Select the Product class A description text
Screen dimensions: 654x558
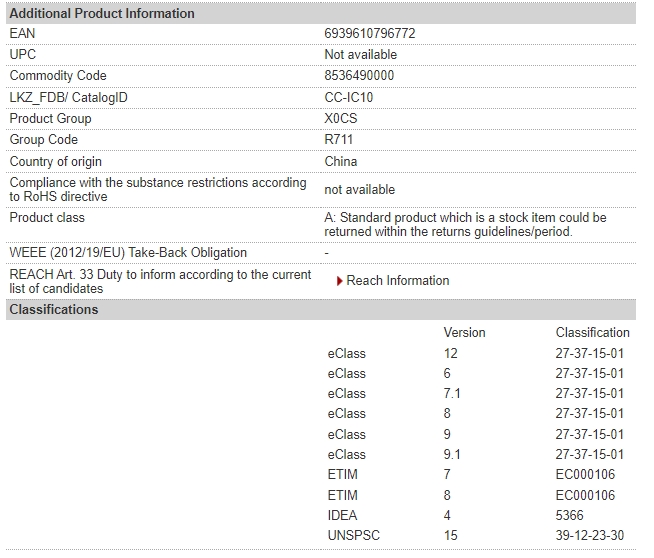click(465, 224)
